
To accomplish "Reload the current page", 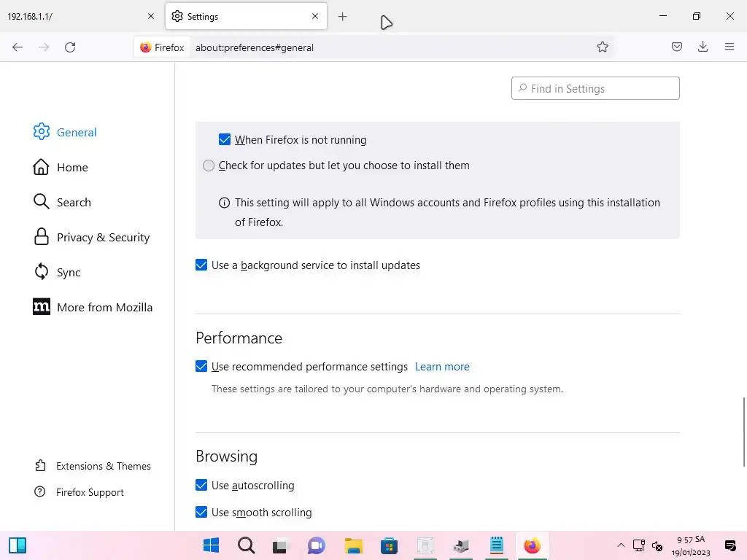I will click(x=70, y=47).
